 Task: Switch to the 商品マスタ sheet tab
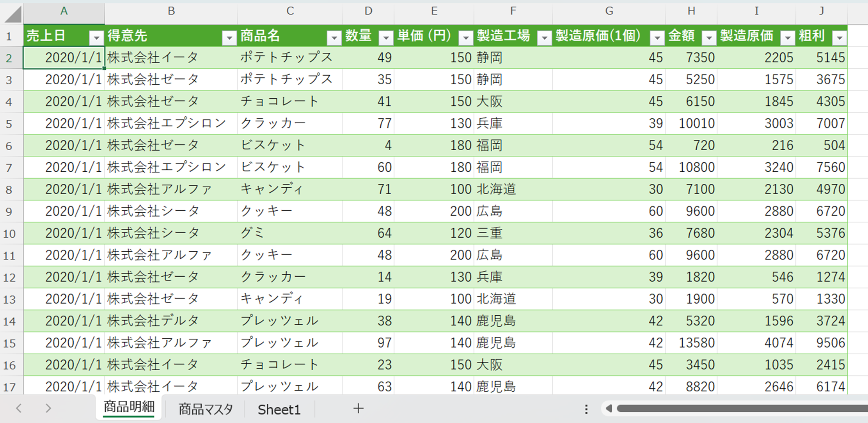coord(206,409)
